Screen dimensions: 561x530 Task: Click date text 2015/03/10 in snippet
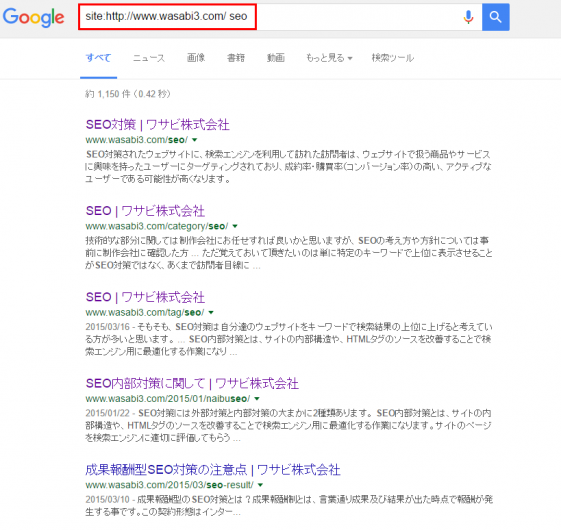108,499
